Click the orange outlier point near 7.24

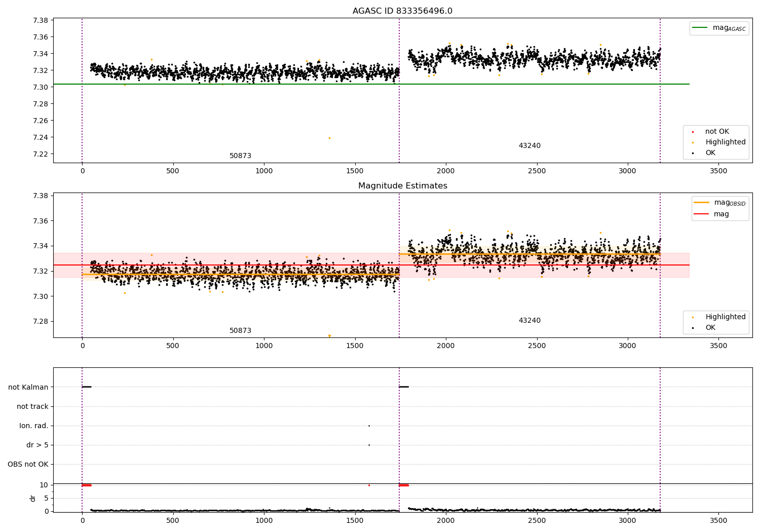[329, 138]
